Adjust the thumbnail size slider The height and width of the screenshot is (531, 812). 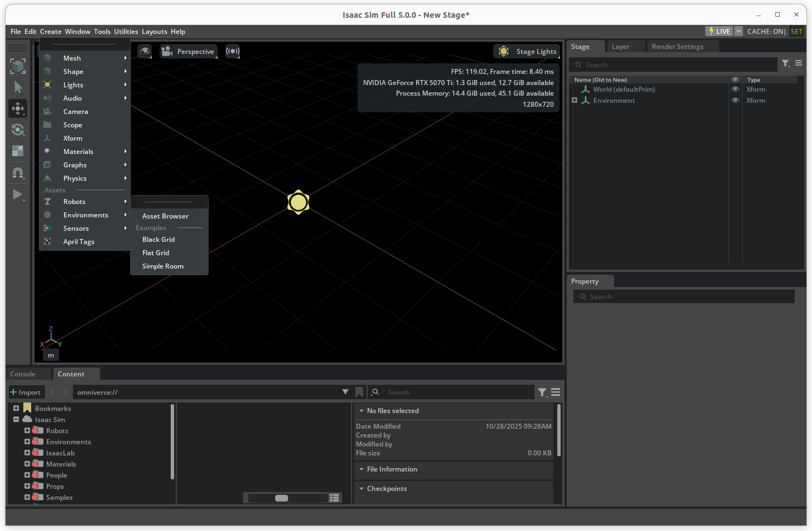281,498
